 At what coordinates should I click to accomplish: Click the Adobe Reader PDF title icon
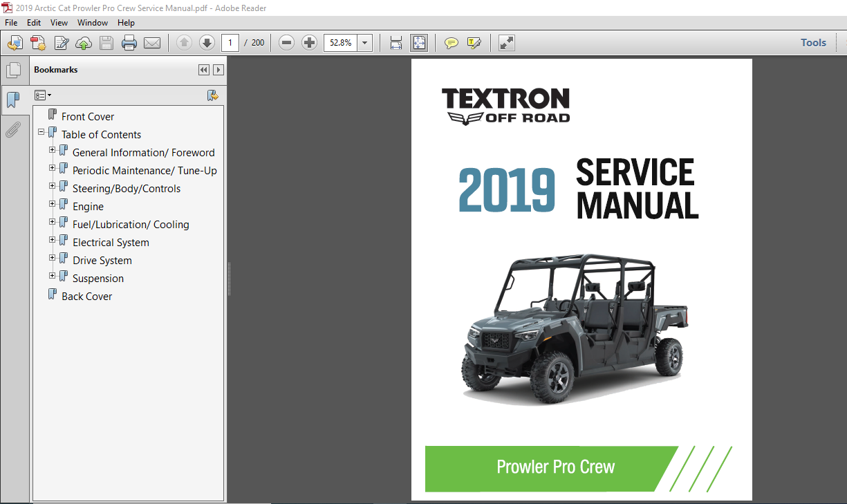[x=7, y=8]
